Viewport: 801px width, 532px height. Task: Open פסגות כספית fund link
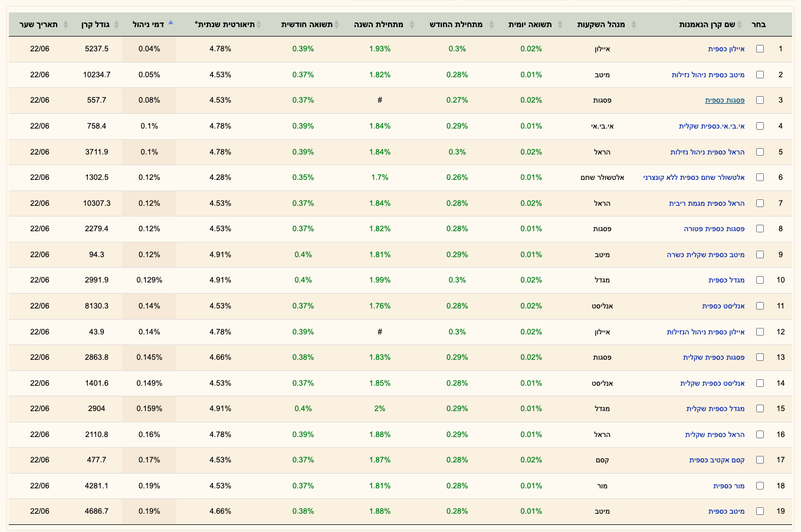724,100
